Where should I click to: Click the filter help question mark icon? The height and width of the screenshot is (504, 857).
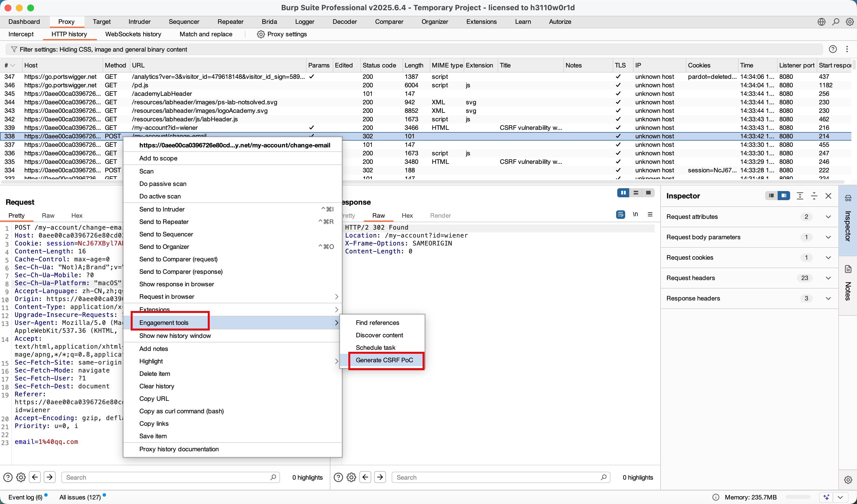point(833,49)
